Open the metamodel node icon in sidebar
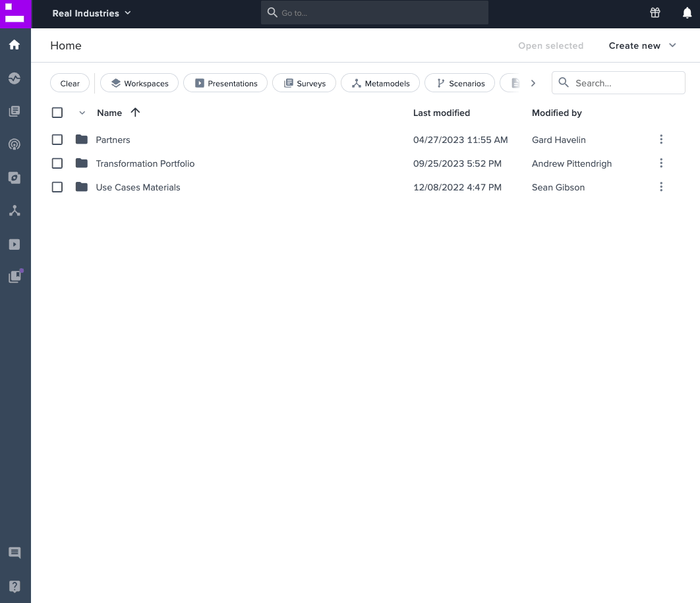Image resolution: width=700 pixels, height=603 pixels. pyautogui.click(x=15, y=211)
